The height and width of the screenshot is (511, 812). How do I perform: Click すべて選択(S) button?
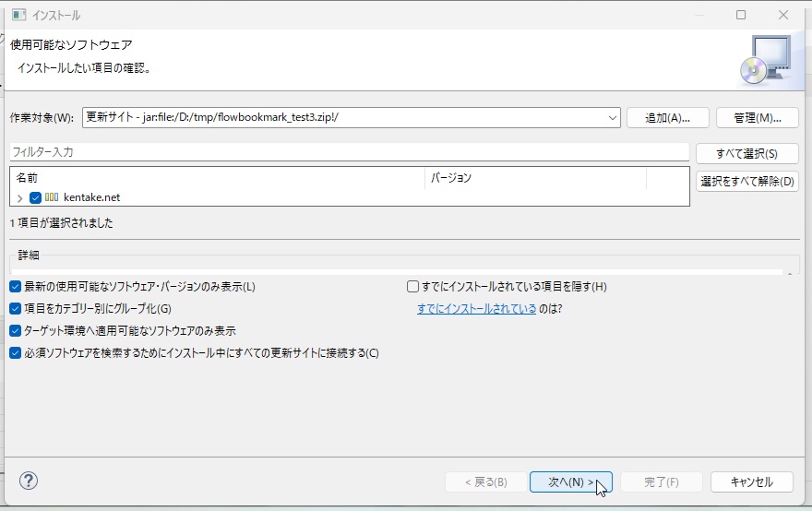click(746, 154)
